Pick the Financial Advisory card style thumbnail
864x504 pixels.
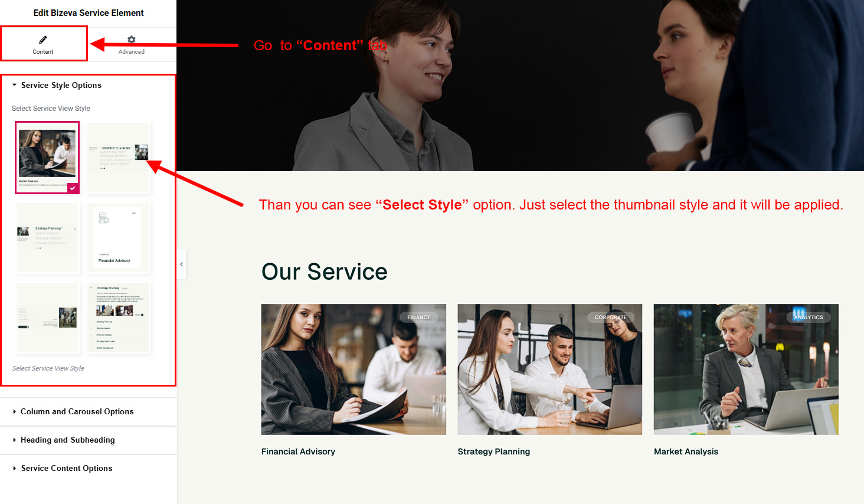tap(119, 238)
